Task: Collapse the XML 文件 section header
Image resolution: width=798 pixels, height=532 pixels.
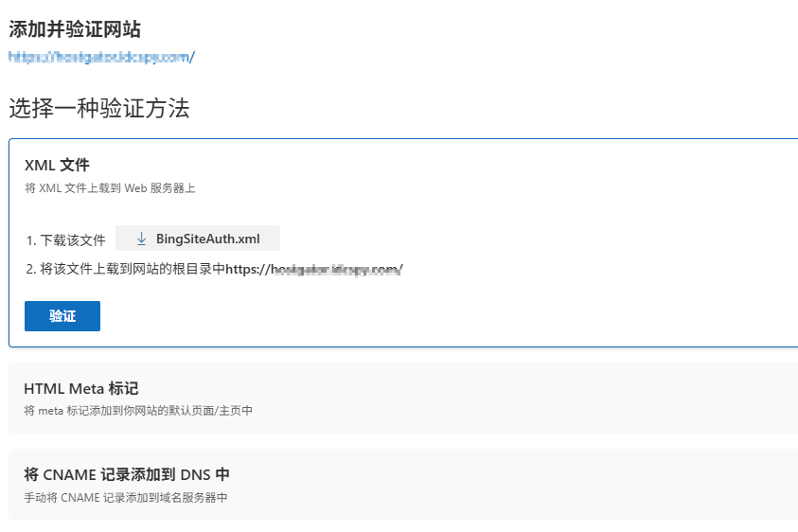Action: 57,165
